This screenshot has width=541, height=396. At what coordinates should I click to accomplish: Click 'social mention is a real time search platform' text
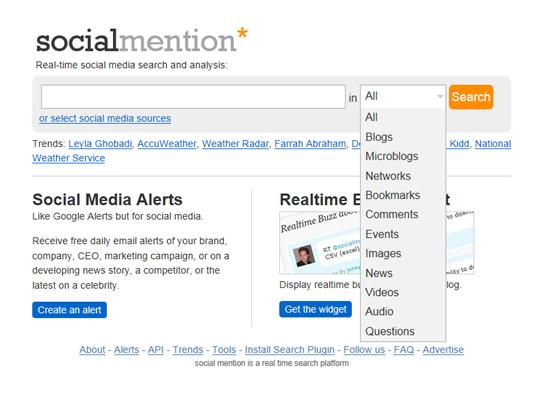pyautogui.click(x=272, y=363)
